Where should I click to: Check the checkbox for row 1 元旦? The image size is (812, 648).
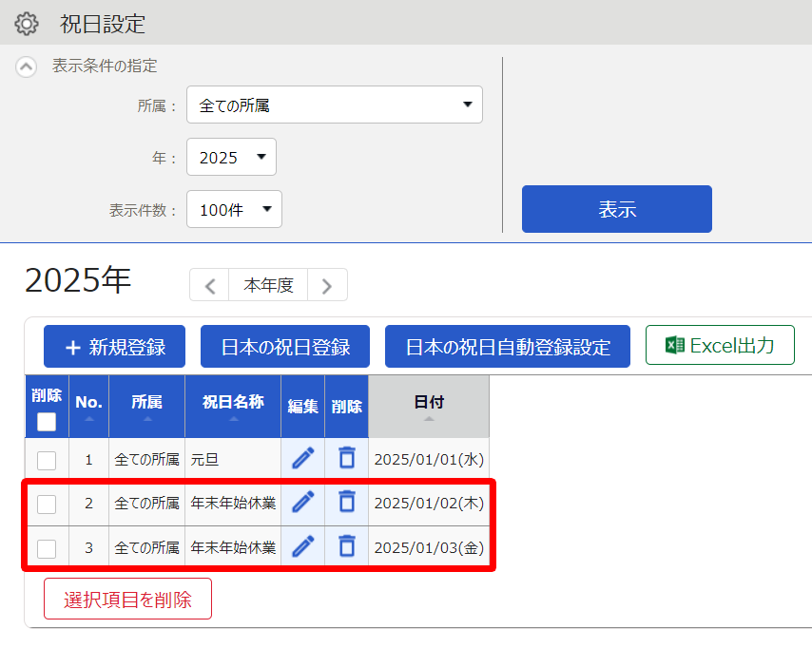[47, 460]
